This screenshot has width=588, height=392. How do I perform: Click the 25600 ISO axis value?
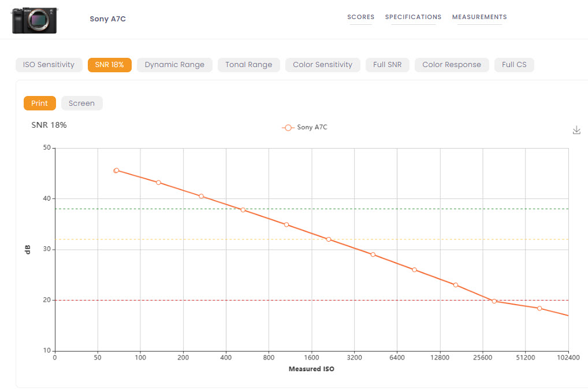pos(483,357)
